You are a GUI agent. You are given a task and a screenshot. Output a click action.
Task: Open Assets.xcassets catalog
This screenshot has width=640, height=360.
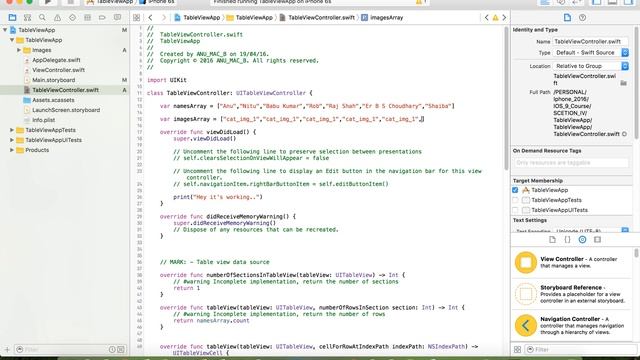(53, 100)
